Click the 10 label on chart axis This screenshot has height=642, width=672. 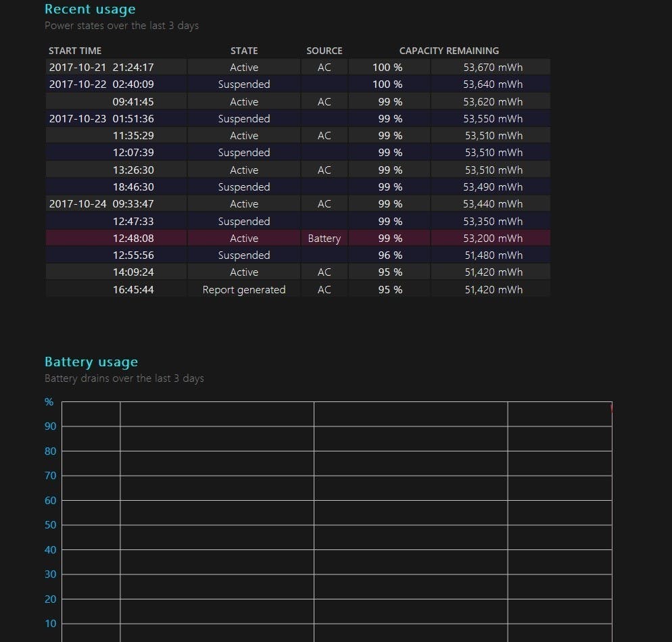click(50, 624)
